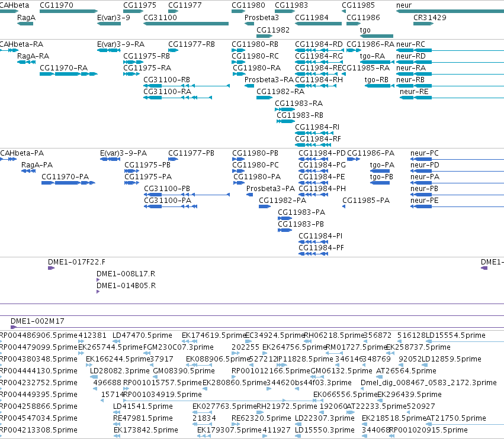
Task: Select the CG11983-RA transcript label
Action: pos(298,104)
